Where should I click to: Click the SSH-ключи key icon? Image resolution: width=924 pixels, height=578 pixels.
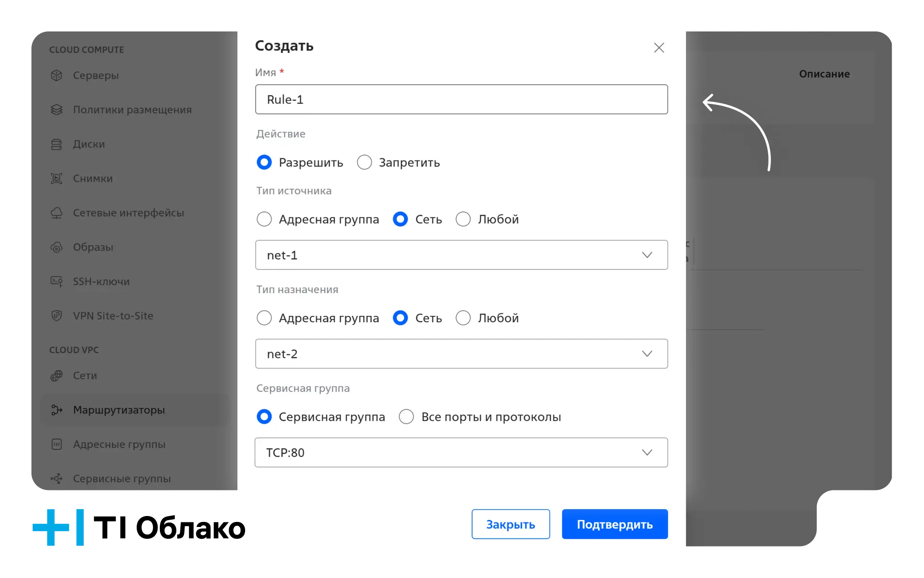[x=56, y=281]
